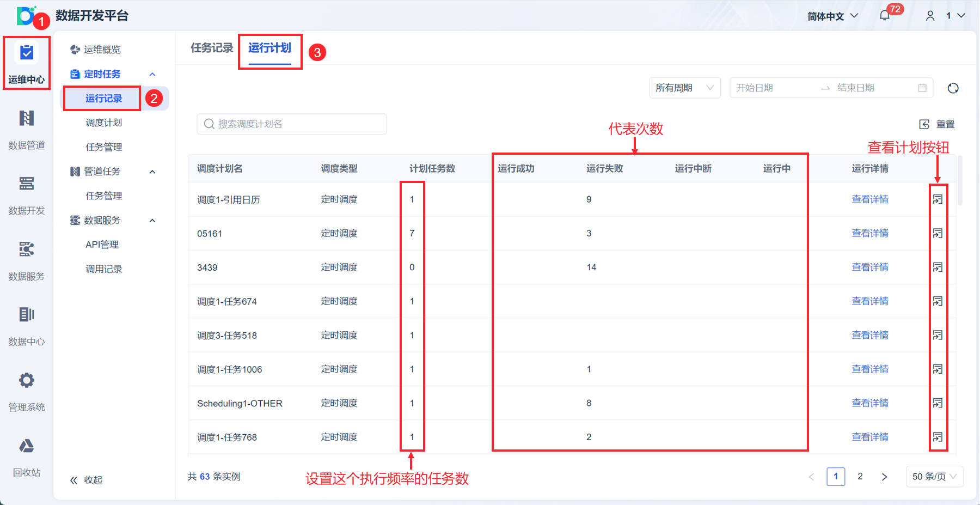
Task: Open the 回收站 recycle bin
Action: 26,457
